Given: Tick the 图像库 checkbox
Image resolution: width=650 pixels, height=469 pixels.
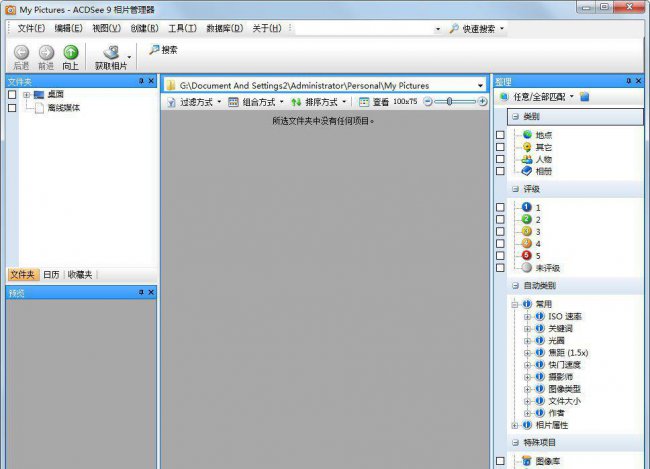Looking at the screenshot, I should tap(500, 461).
